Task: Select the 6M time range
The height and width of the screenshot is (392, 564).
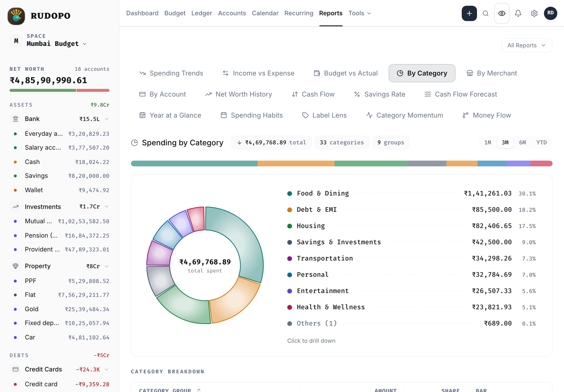Action: pyautogui.click(x=522, y=142)
